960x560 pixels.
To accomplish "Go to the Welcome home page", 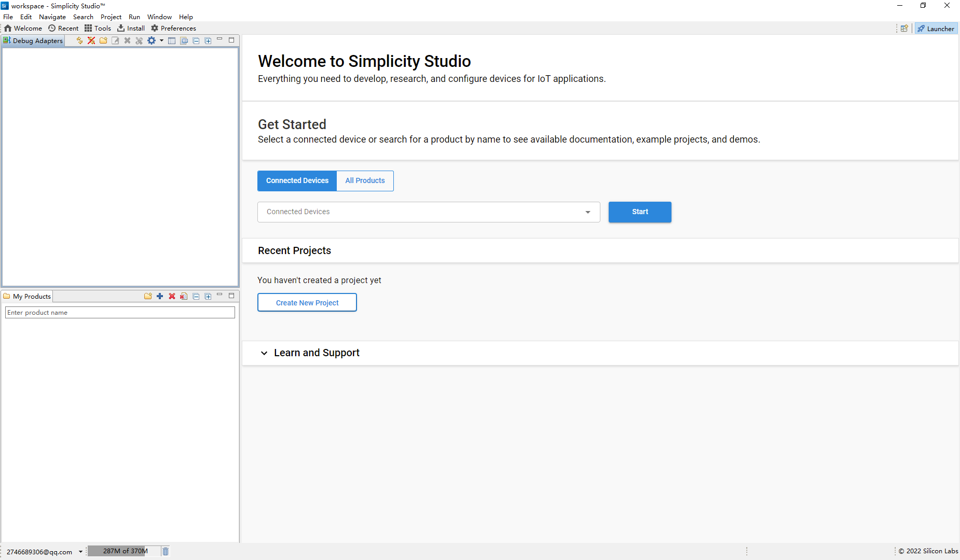I will click(x=23, y=29).
